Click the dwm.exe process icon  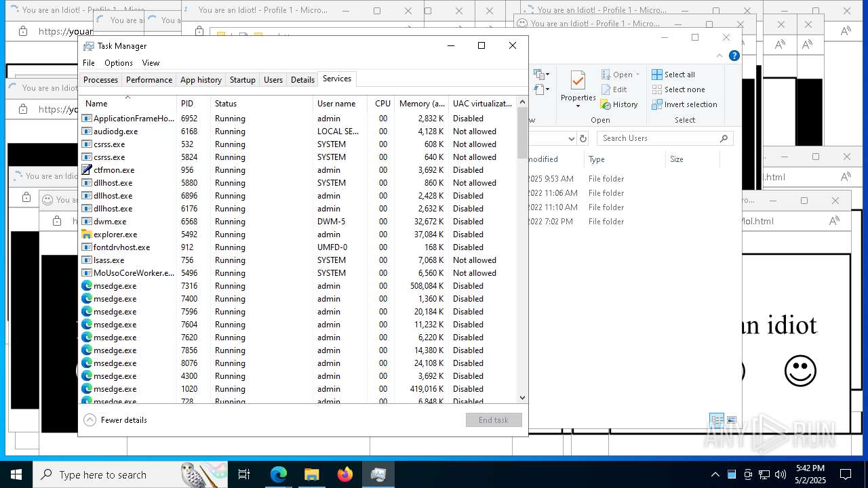(x=87, y=222)
